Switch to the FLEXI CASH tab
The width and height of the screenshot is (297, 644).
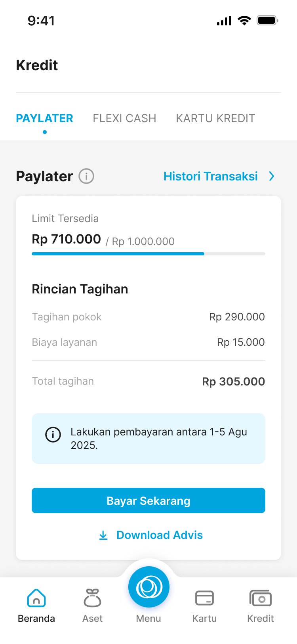coord(124,118)
